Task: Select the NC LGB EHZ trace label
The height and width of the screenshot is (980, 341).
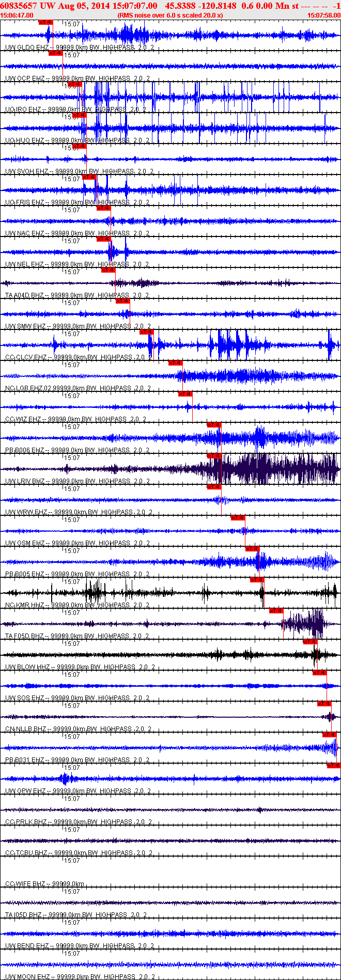Action: tap(78, 388)
